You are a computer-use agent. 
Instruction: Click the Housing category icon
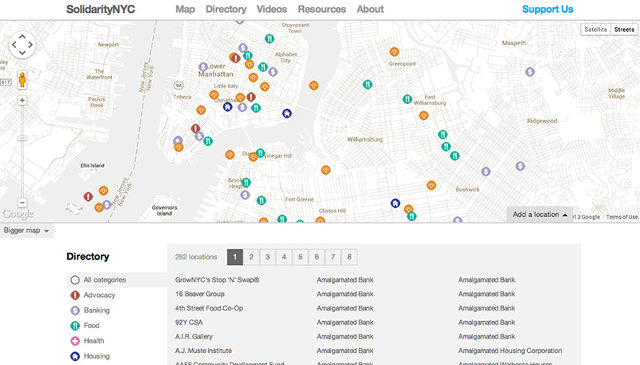[75, 356]
